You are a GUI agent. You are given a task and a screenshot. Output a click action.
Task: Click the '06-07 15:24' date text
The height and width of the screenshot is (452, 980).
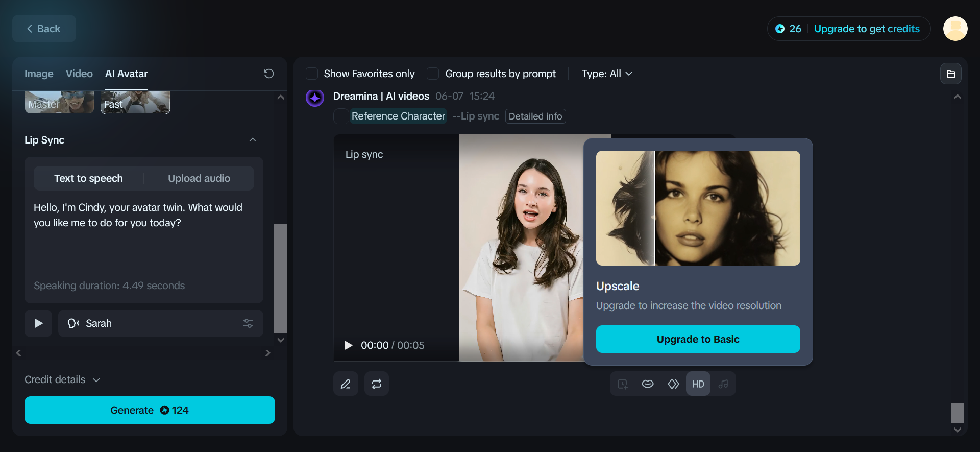tap(465, 96)
